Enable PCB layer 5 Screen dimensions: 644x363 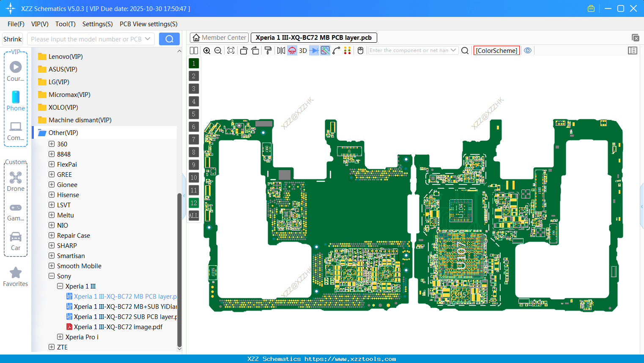193,114
